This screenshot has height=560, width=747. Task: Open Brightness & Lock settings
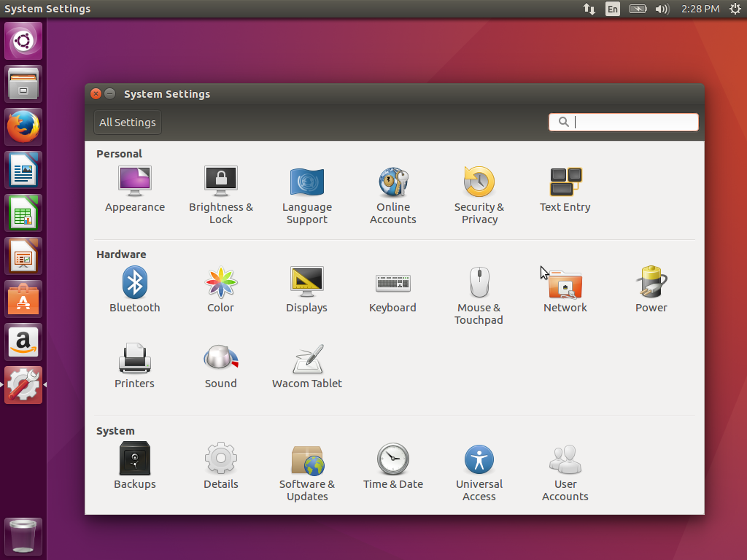click(x=220, y=195)
